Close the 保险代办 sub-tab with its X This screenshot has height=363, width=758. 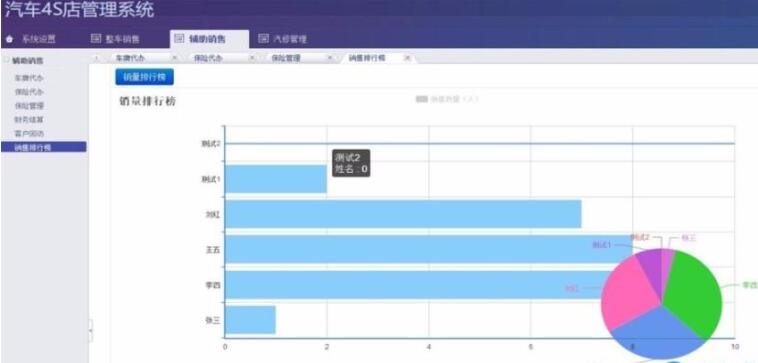(251, 58)
